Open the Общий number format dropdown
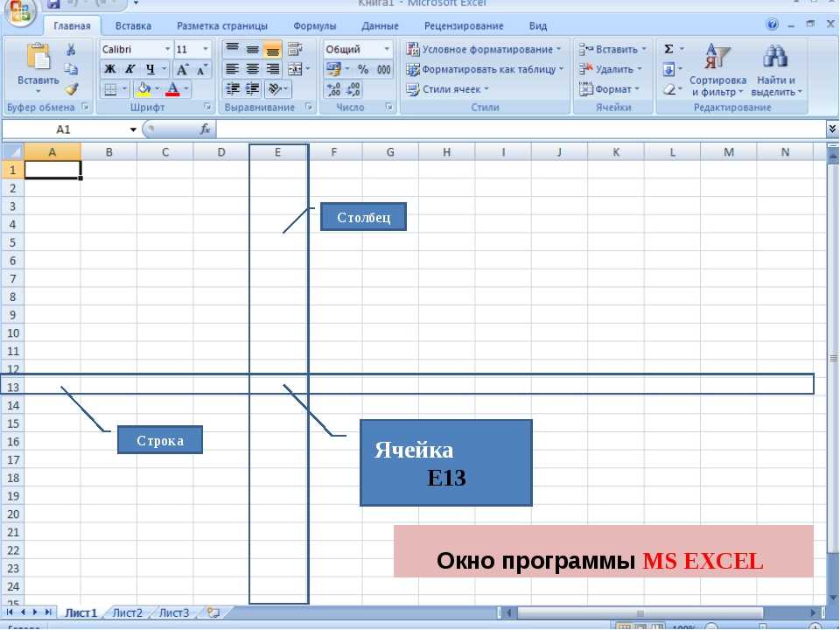Image resolution: width=840 pixels, height=630 pixels. pyautogui.click(x=387, y=49)
